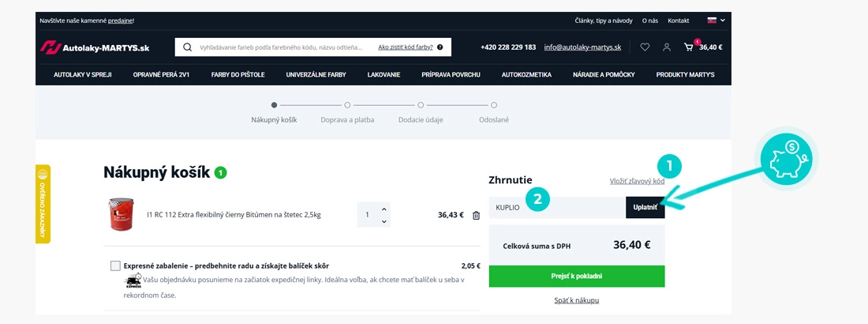Screen dimensions: 868x324
Task: Click the 36,40 € cart total in header
Action: (x=711, y=47)
